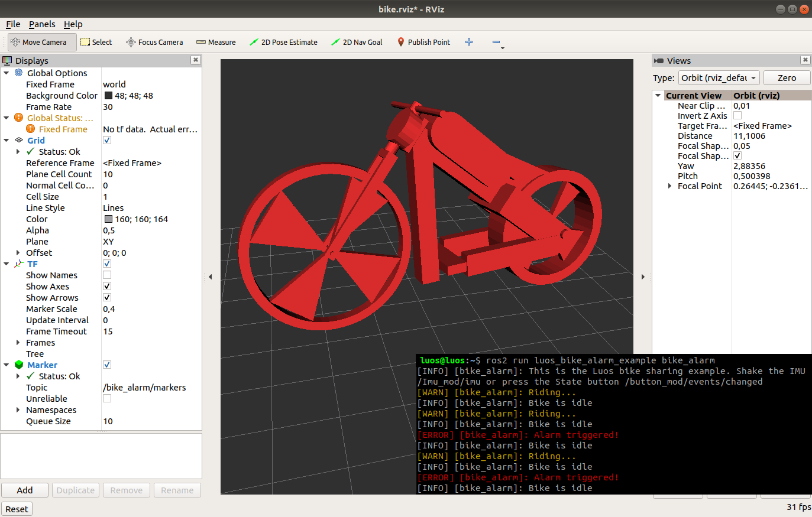
Task: Expand the Frames tree item
Action: (x=18, y=343)
